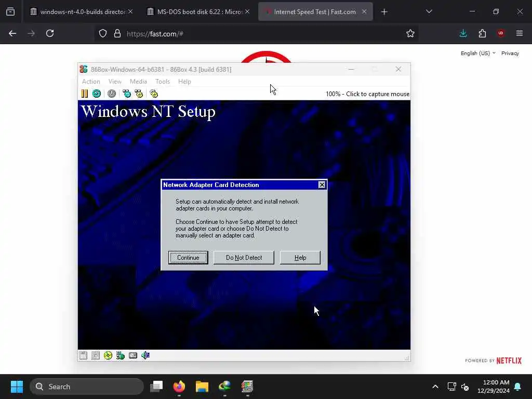Click the first floppy drive status icon
Image resolution: width=532 pixels, height=399 pixels.
[83, 355]
